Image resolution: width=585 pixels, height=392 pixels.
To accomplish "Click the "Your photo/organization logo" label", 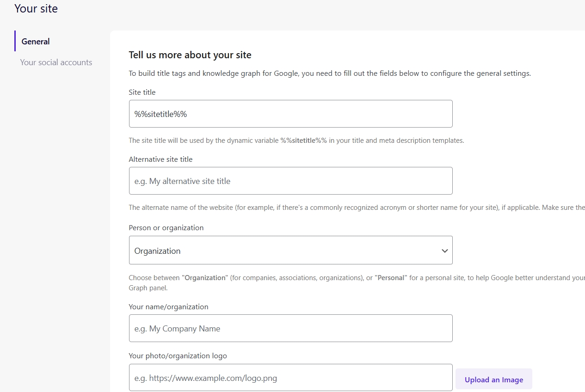I will point(178,356).
